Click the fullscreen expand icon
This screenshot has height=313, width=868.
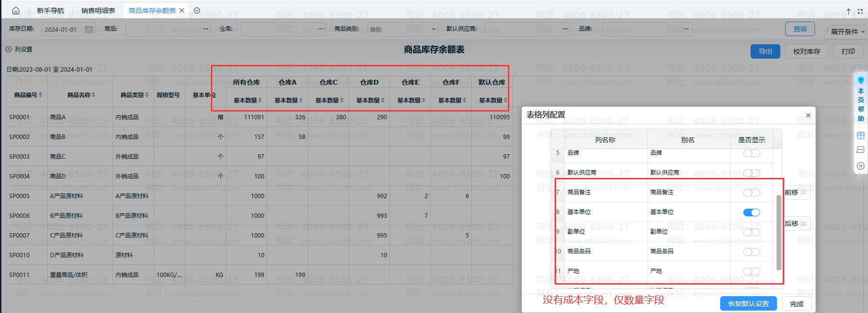860,11
